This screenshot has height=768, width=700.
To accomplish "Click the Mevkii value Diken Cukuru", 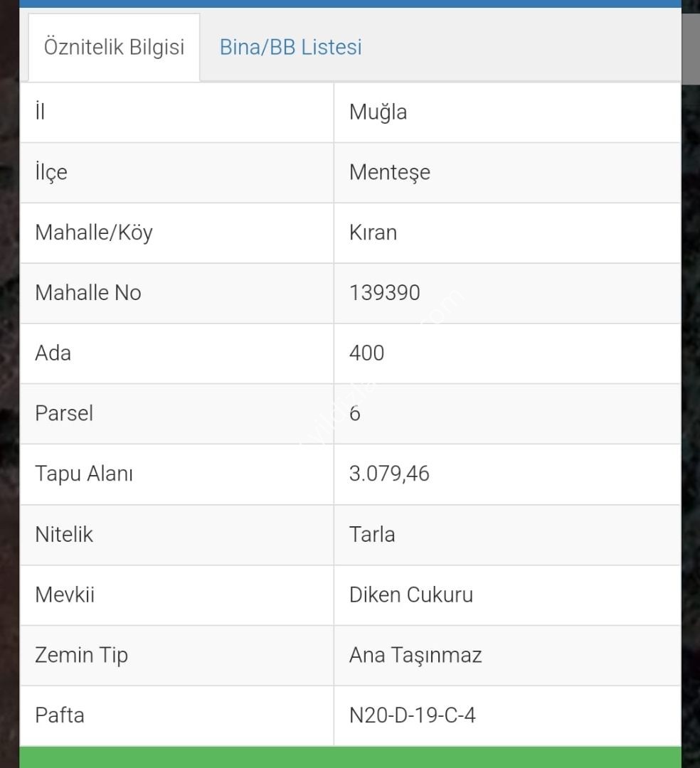I will (411, 595).
